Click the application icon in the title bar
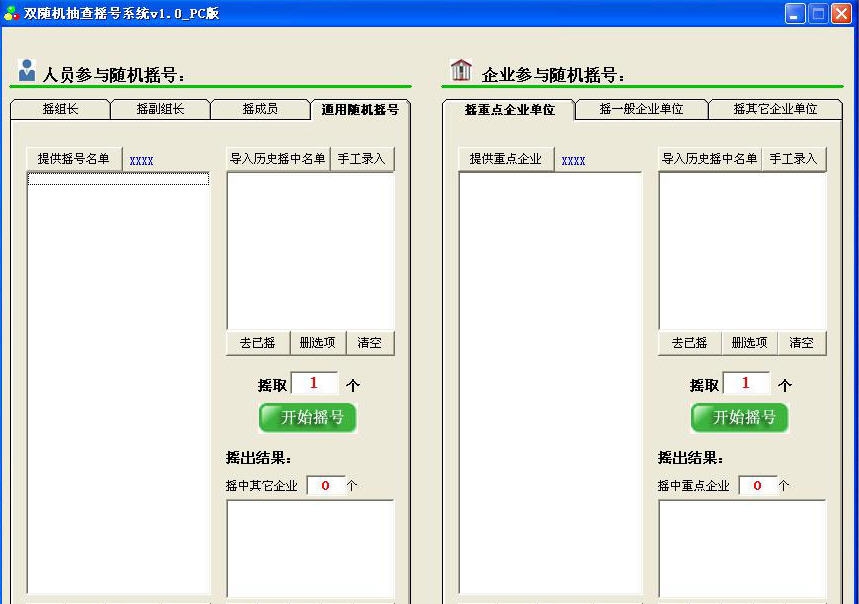859x604 pixels. point(13,13)
